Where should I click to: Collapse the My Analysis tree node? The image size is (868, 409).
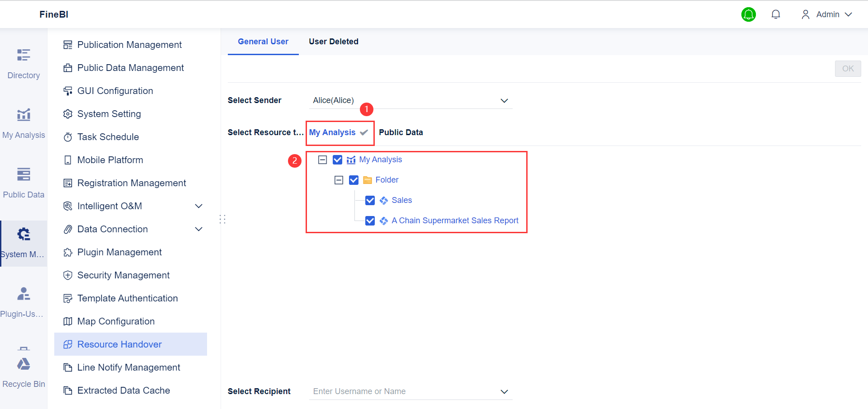322,160
